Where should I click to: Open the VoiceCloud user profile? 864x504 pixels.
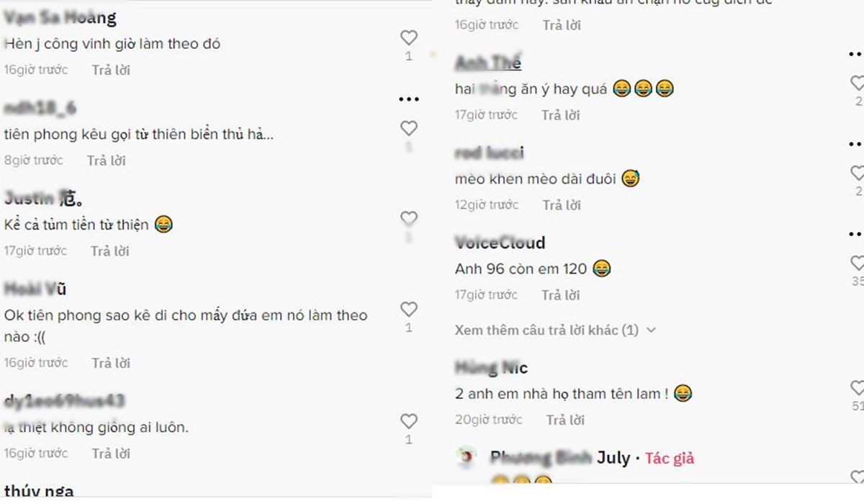500,243
